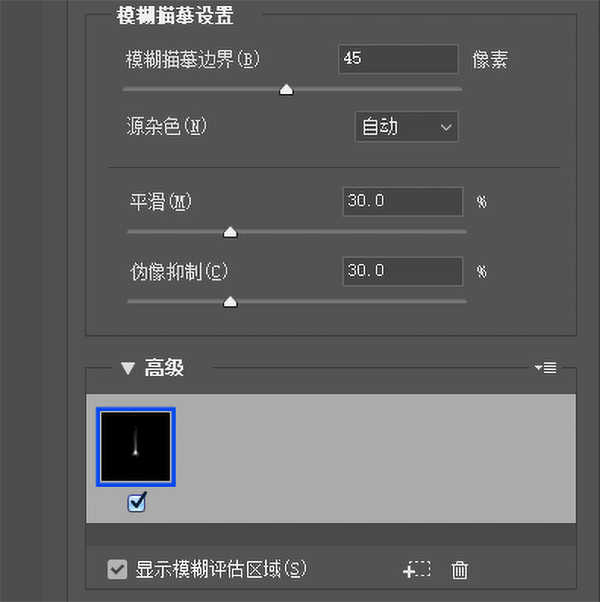Click the 高级 section heading text
Viewport: 600px width, 602px height.
(x=164, y=368)
